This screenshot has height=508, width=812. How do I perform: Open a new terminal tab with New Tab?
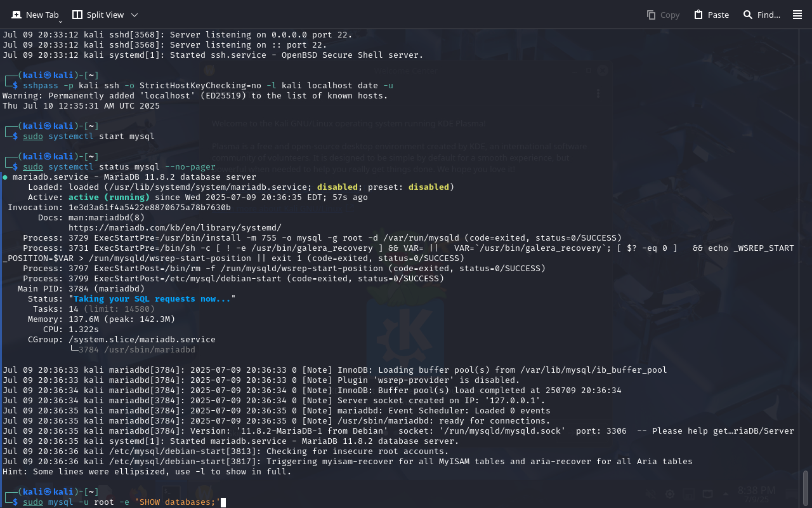point(35,15)
